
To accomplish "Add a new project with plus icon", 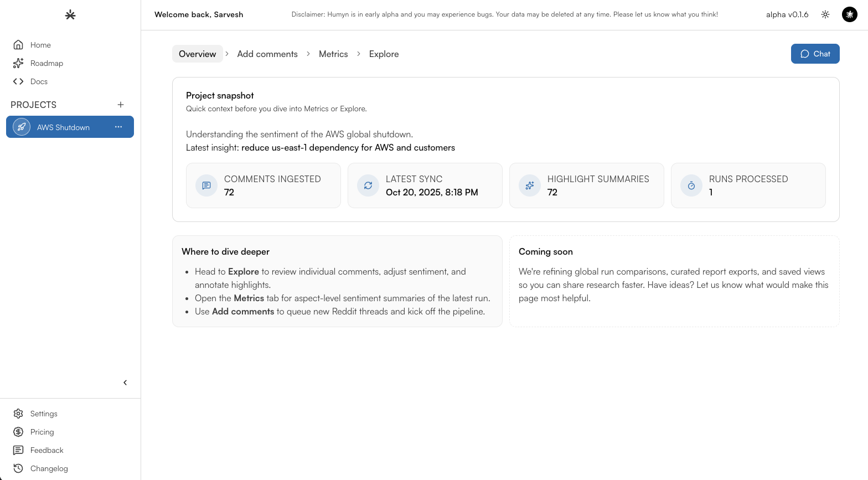I will tap(121, 105).
